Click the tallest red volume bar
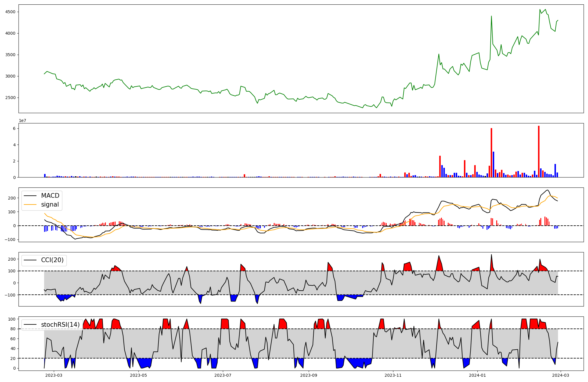 [539, 151]
